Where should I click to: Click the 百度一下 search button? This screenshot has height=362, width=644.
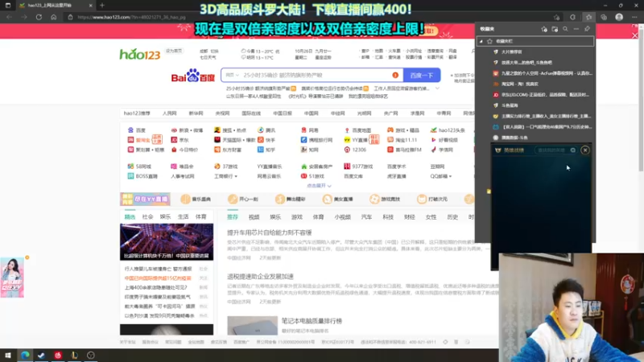[422, 75]
